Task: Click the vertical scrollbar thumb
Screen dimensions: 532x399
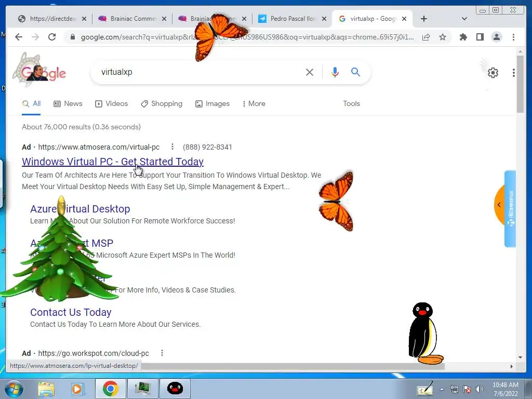Action: coord(520,84)
